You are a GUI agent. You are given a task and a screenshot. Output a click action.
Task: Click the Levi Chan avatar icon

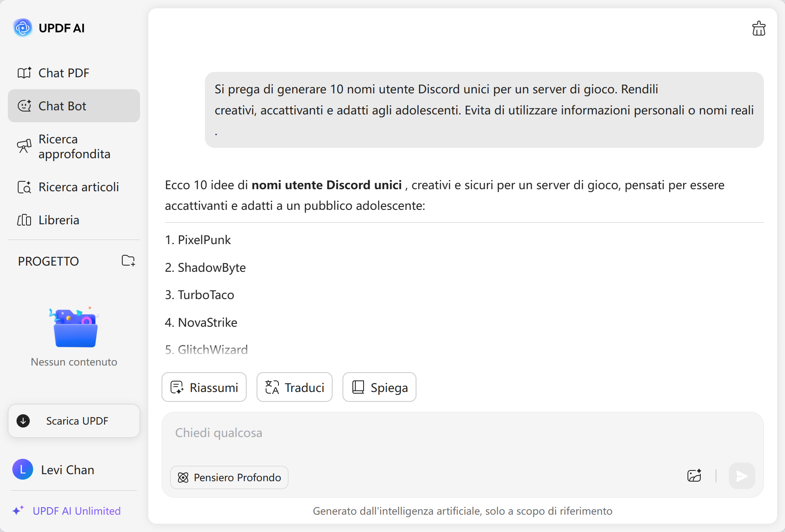pos(23,470)
